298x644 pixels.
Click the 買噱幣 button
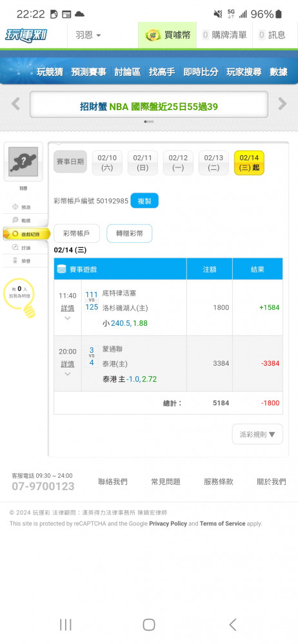(168, 35)
